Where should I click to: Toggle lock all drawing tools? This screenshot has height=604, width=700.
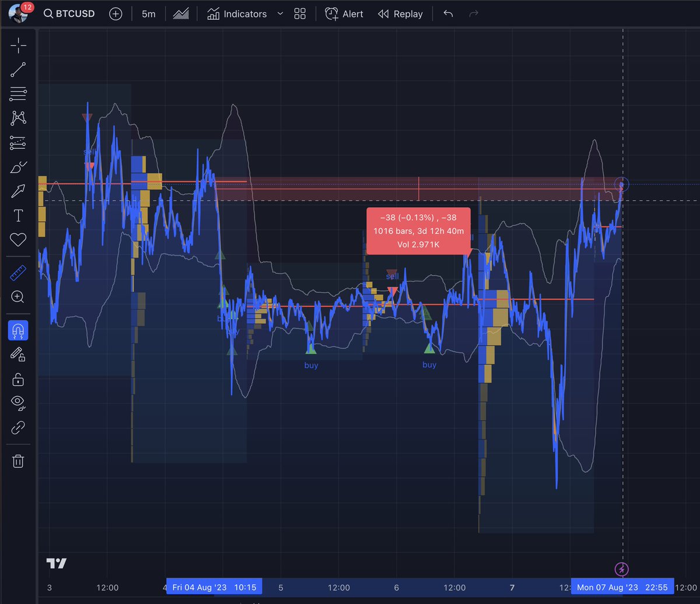point(18,379)
